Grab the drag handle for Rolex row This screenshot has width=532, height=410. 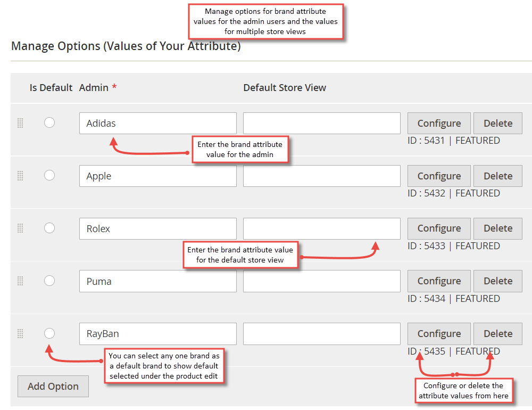tap(20, 228)
